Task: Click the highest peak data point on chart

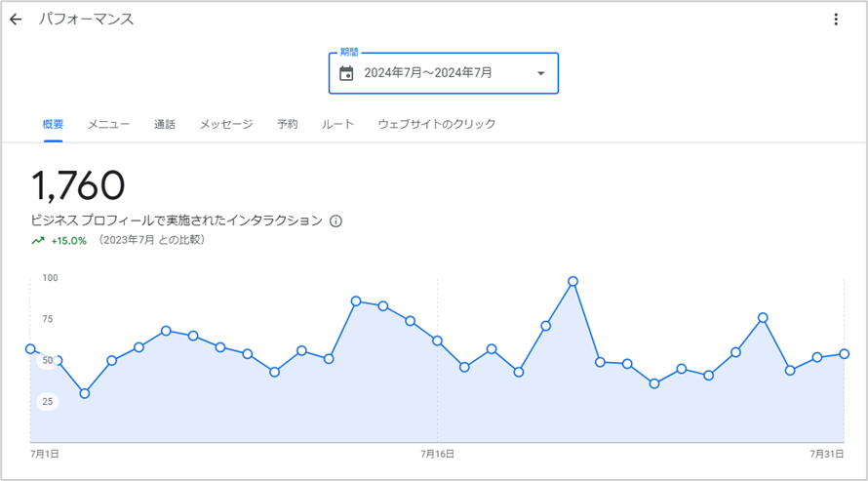Action: (x=572, y=281)
